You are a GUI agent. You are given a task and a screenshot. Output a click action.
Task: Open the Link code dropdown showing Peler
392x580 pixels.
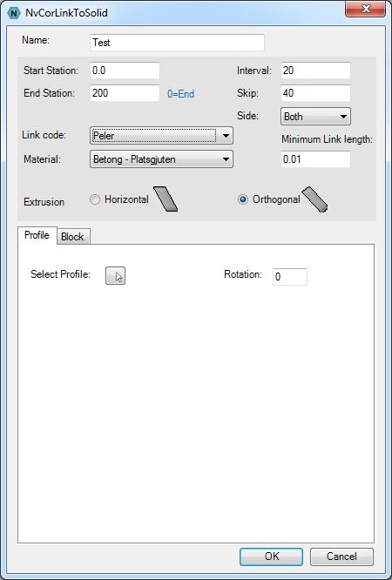coord(161,135)
